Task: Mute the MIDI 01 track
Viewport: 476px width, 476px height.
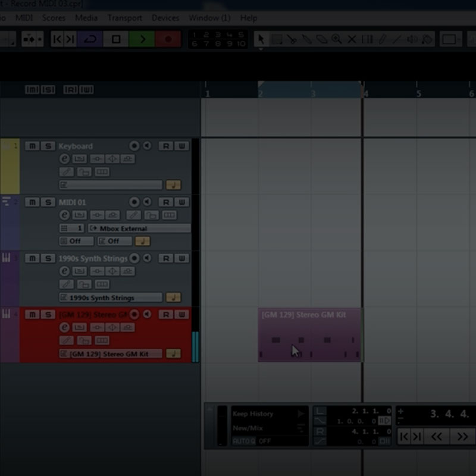Action: (32, 202)
